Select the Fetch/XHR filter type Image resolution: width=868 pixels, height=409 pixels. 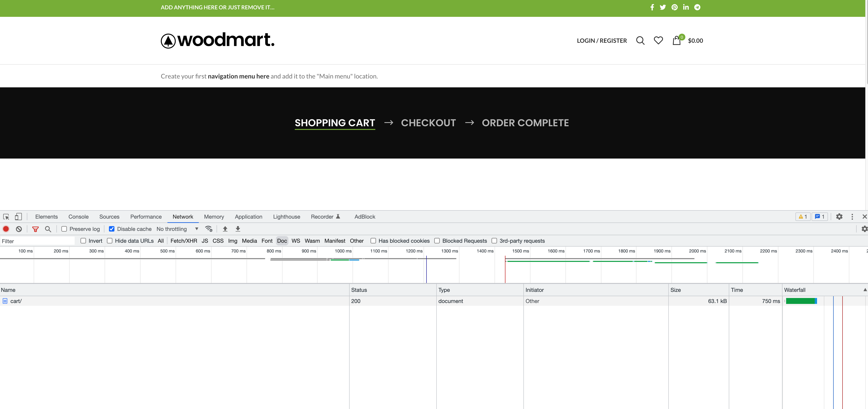coord(184,240)
